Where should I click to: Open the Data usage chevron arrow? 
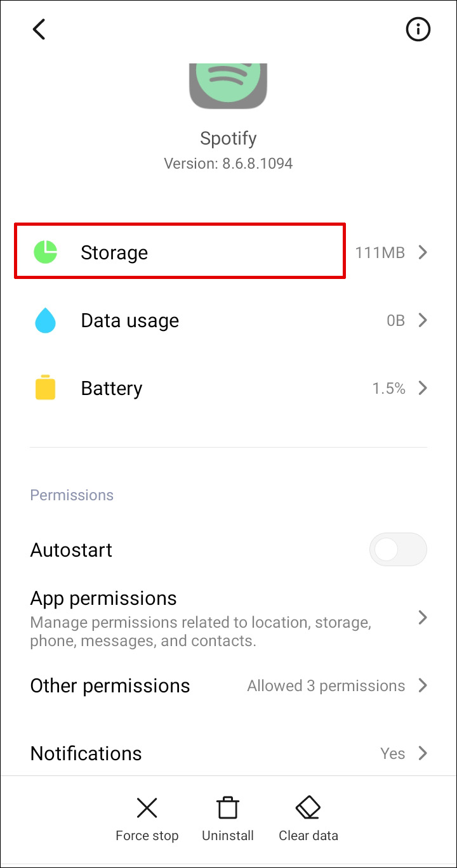[423, 321]
